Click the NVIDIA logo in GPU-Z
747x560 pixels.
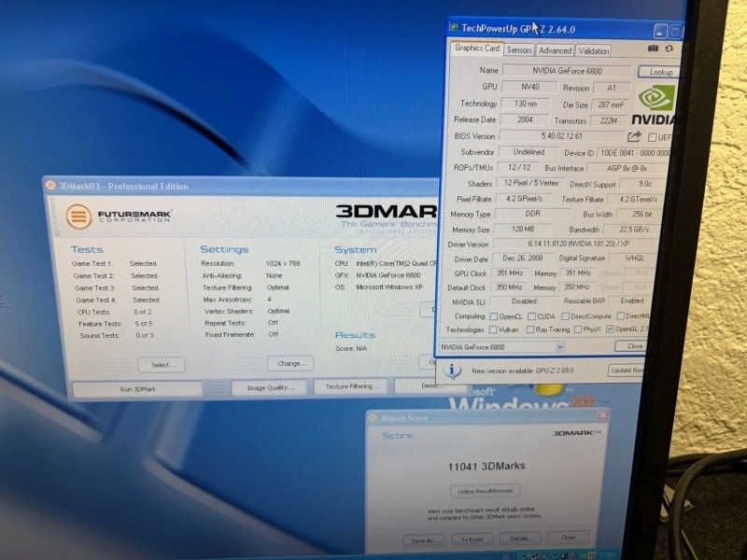point(655,105)
